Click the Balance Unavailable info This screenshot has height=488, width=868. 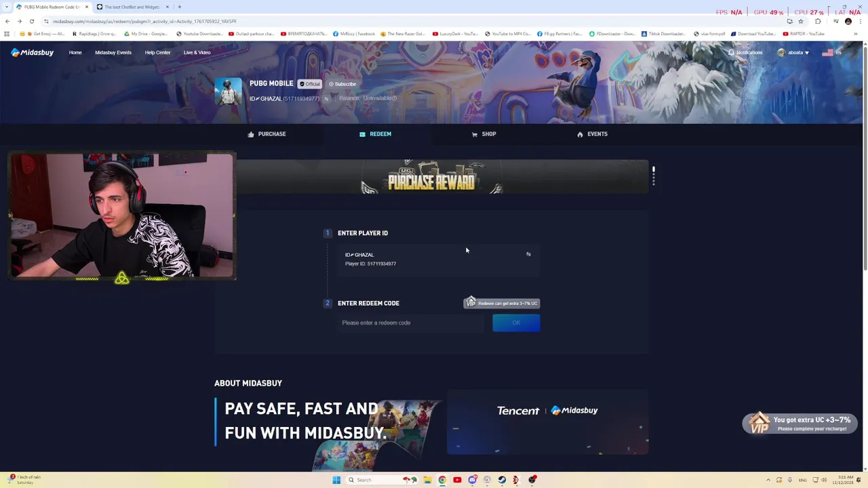pyautogui.click(x=368, y=98)
